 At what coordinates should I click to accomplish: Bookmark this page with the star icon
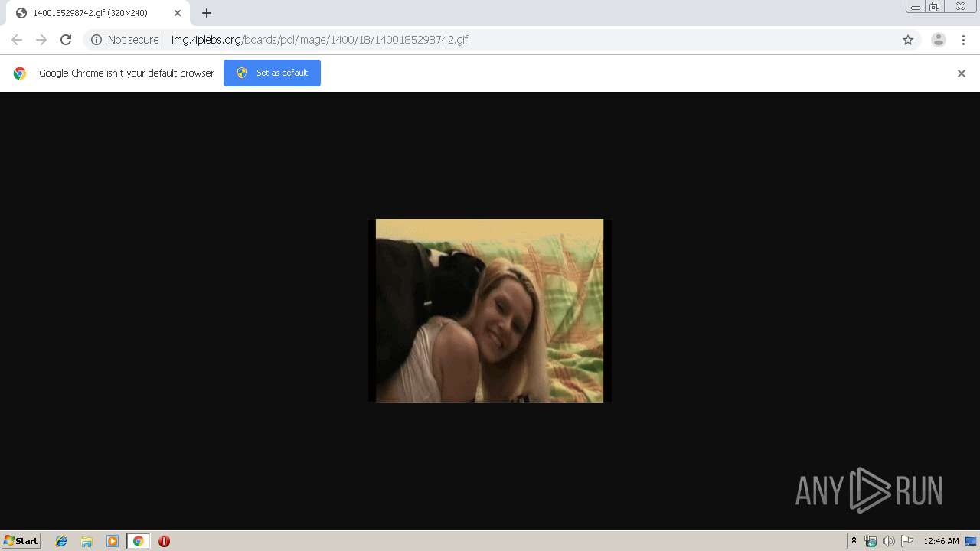pyautogui.click(x=908, y=40)
